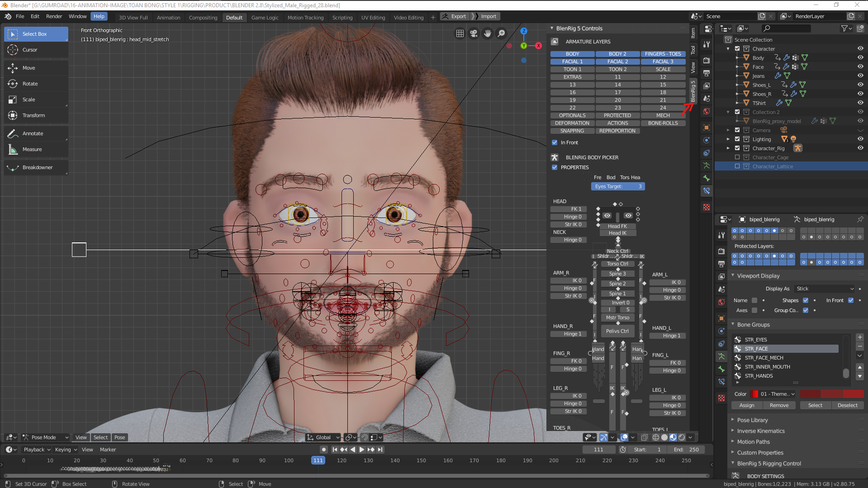Switch to the Animation workspace tab
This screenshot has width=868, height=488.
(168, 18)
